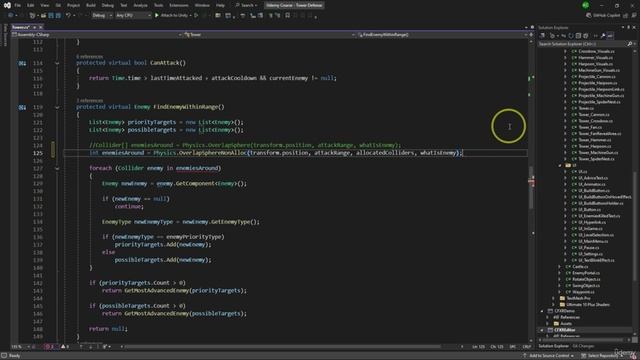Click the bookmark toolbar icon
640x360 pixels.
click(x=287, y=16)
